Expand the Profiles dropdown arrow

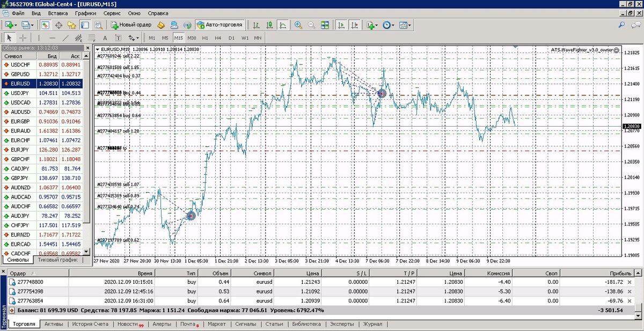(x=32, y=25)
